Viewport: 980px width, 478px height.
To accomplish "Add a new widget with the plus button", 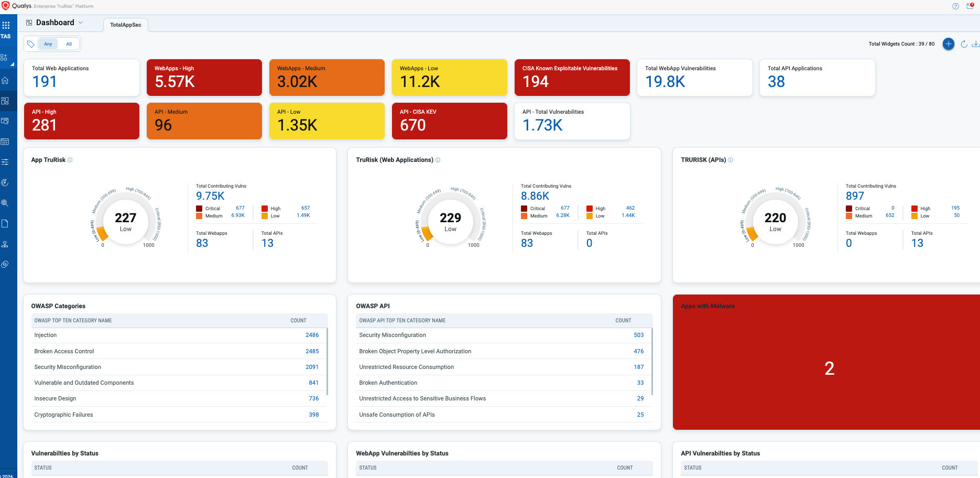I will click(x=949, y=44).
